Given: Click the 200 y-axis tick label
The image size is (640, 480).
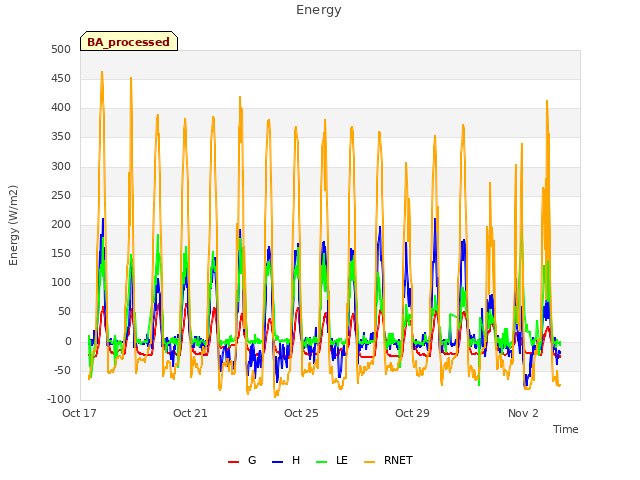Looking at the screenshot, I should [61, 224].
